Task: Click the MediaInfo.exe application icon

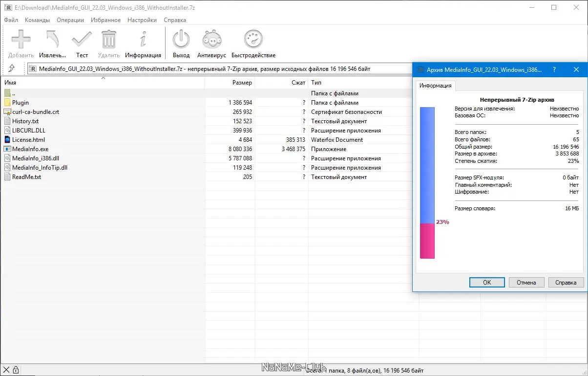Action: pyautogui.click(x=7, y=149)
